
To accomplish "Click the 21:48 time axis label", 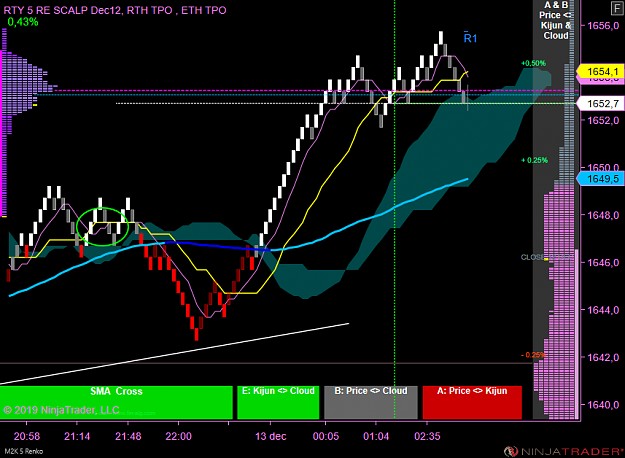I will tap(128, 436).
